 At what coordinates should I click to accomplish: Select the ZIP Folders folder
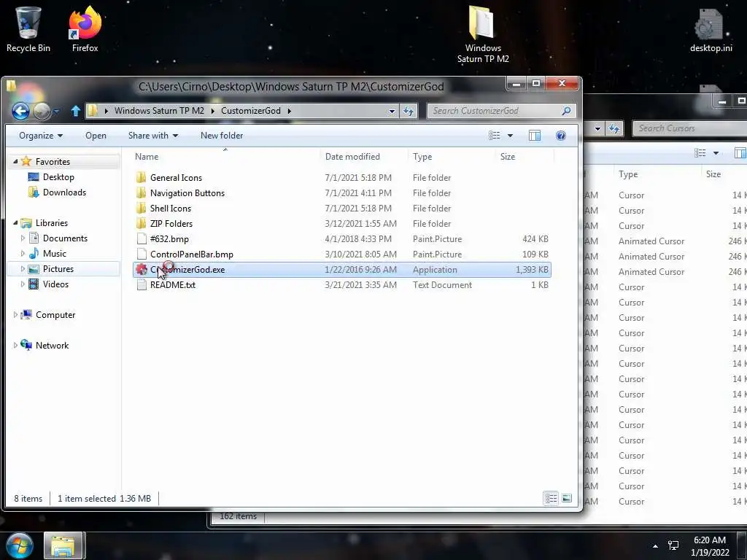[171, 223]
